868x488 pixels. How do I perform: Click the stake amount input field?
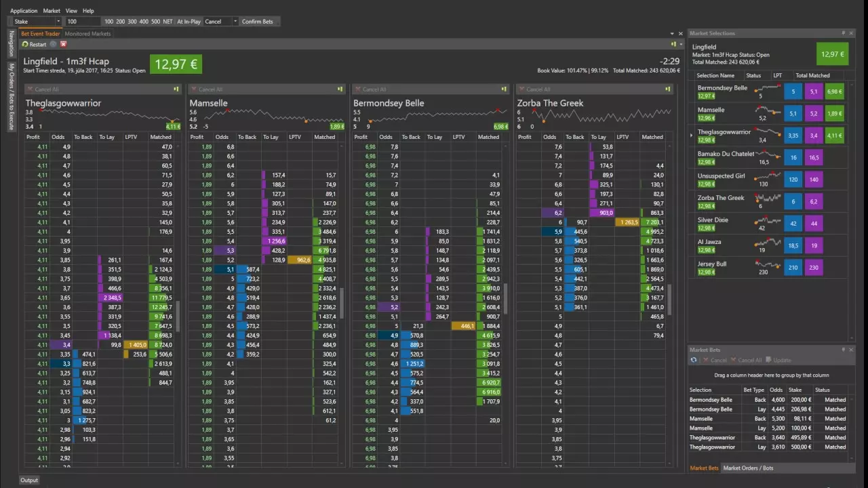[83, 22]
